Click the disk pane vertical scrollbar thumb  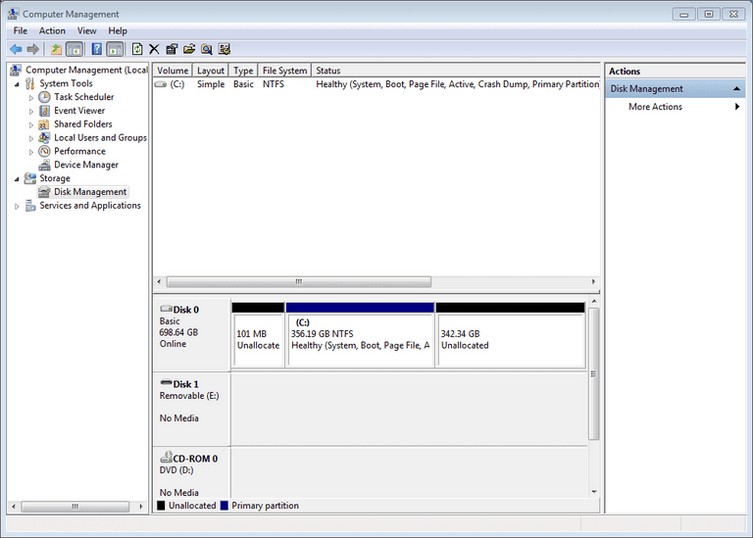[594, 374]
